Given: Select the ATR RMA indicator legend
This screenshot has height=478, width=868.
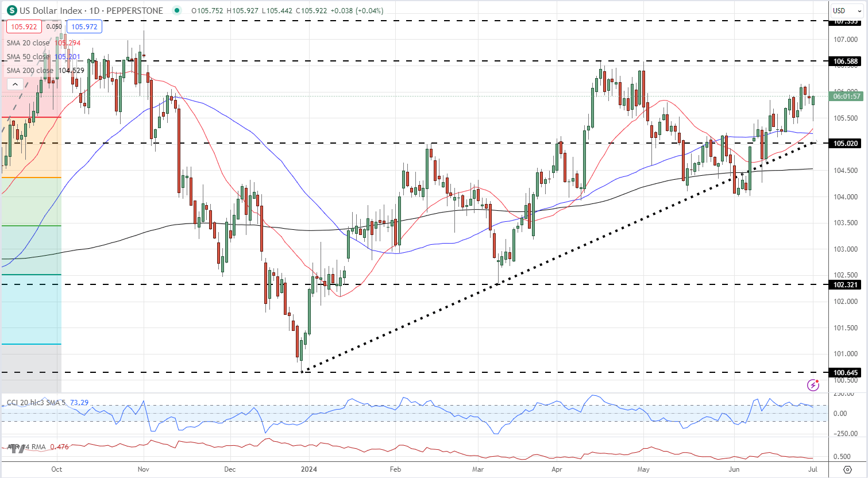Looking at the screenshot, I should pyautogui.click(x=26, y=446).
